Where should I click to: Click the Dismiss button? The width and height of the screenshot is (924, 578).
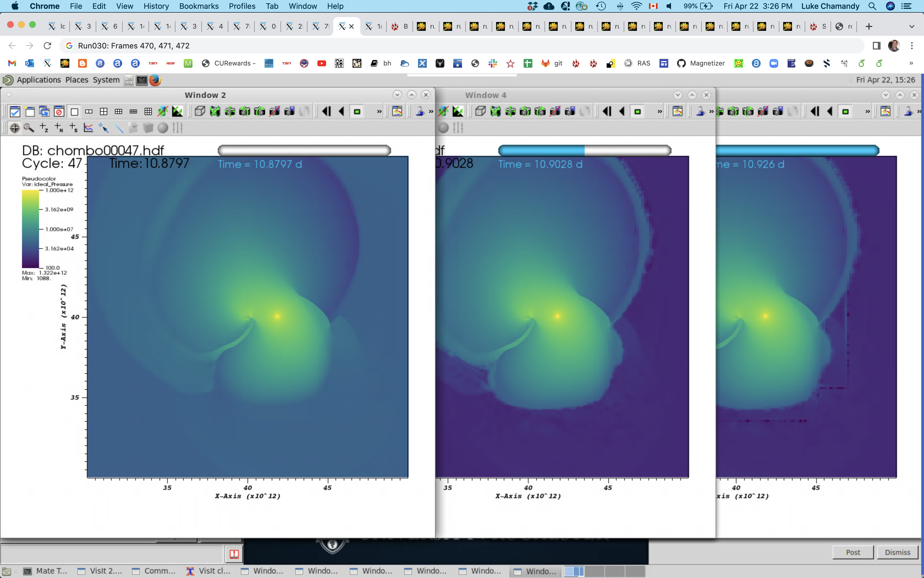coord(897,552)
